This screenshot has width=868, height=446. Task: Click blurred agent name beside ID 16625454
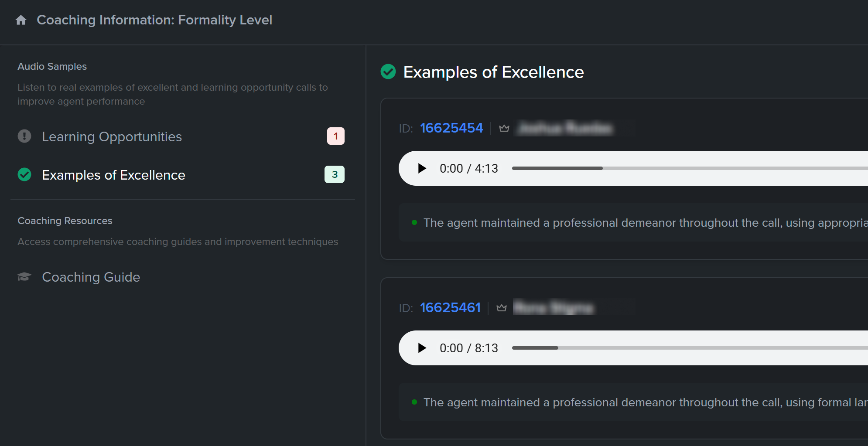pos(565,128)
